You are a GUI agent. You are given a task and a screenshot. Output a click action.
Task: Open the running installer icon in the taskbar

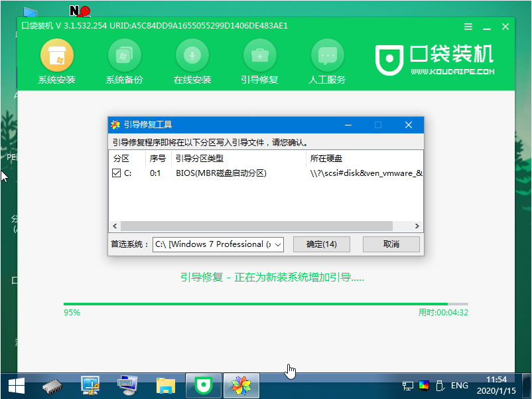coord(241,385)
